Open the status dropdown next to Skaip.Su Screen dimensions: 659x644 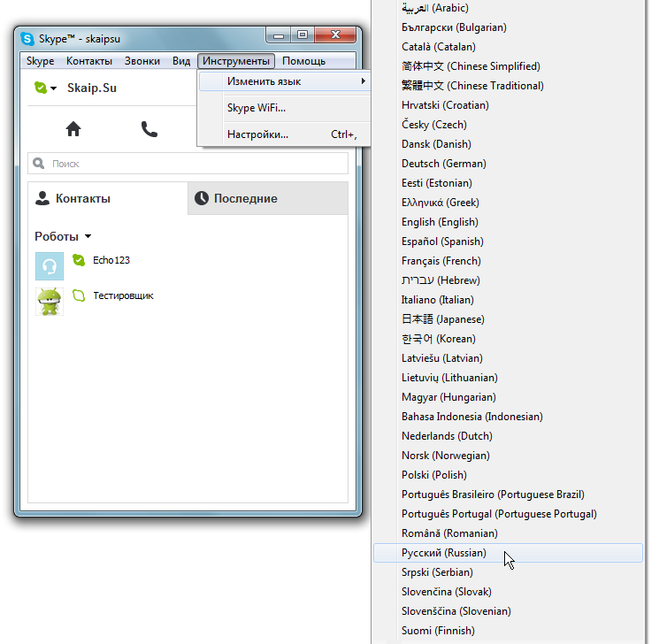point(45,88)
